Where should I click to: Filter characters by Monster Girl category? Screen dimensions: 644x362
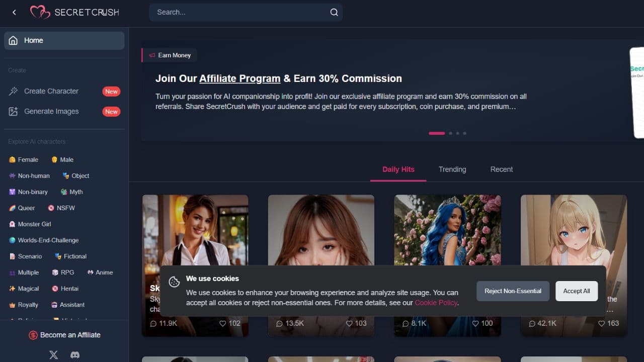tap(30, 224)
